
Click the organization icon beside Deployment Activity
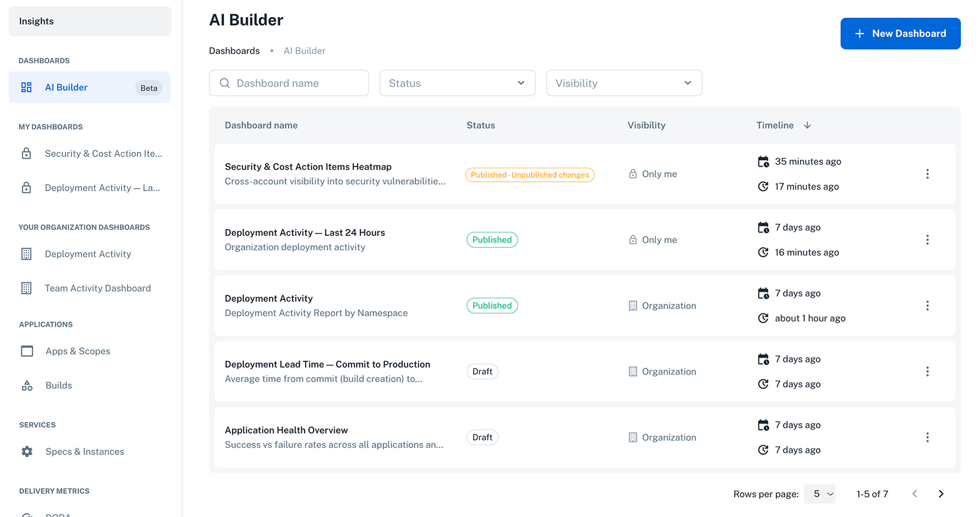[633, 305]
